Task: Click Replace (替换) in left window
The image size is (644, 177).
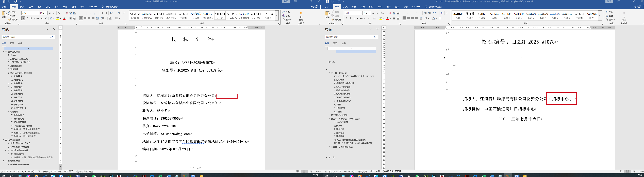Action: click(286, 16)
